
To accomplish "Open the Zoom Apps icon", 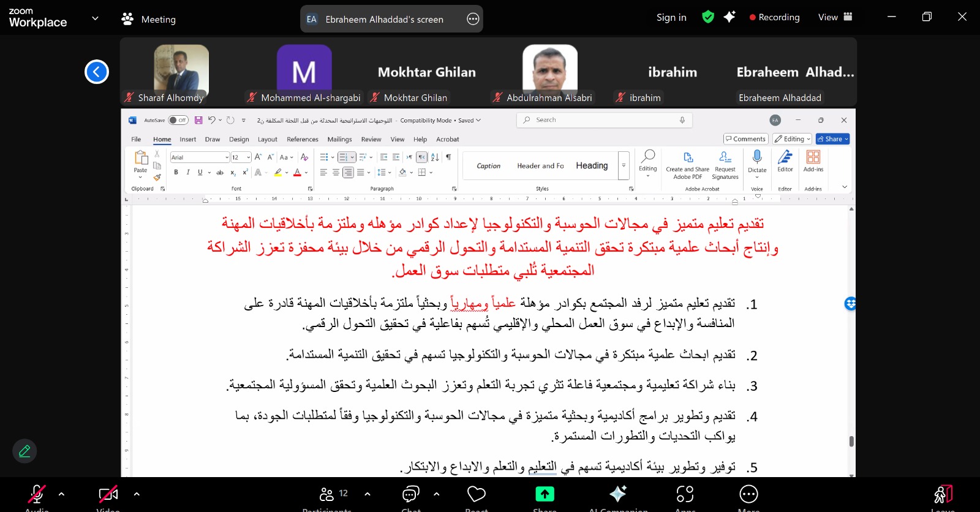I will coord(685,494).
